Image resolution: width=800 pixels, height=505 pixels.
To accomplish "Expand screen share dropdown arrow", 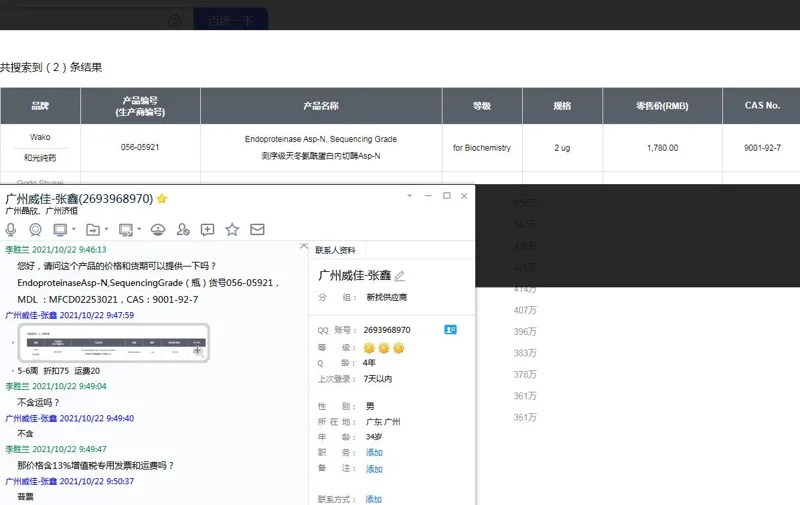I will (139, 229).
